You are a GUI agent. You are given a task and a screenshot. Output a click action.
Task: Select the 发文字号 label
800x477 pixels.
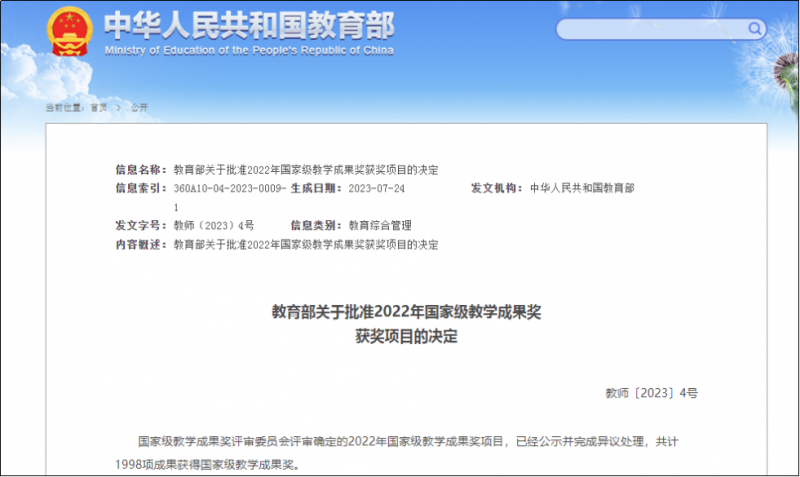[x=141, y=225]
